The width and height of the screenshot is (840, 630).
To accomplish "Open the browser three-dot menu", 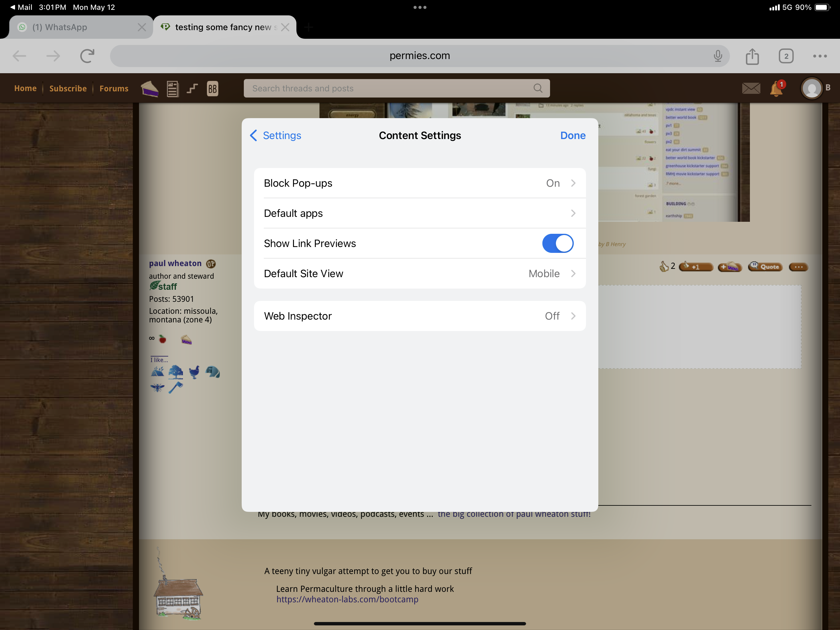I will point(819,56).
